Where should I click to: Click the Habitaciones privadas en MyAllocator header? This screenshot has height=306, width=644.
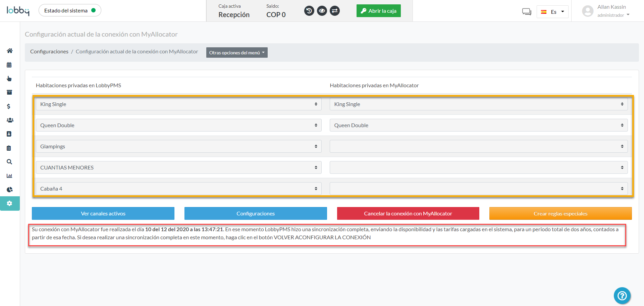[374, 85]
